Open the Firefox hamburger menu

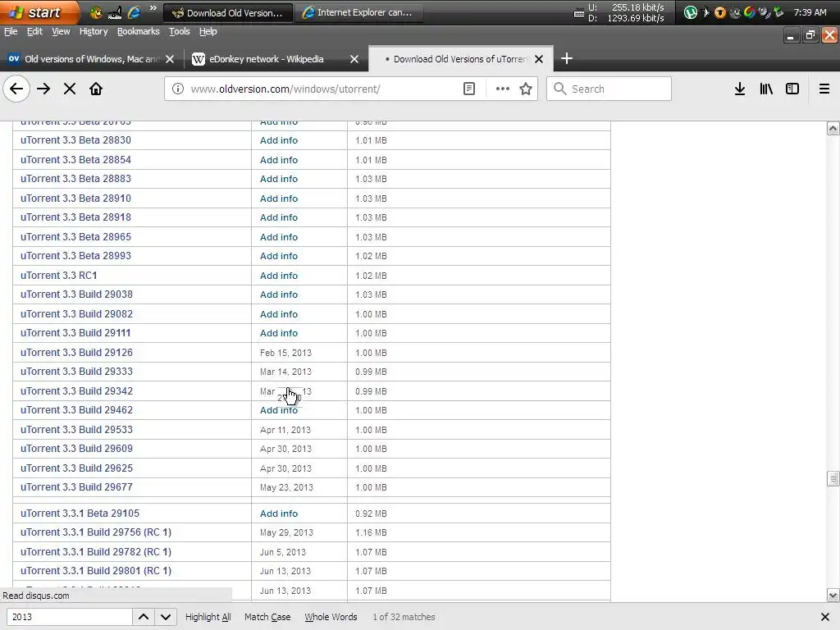[824, 89]
